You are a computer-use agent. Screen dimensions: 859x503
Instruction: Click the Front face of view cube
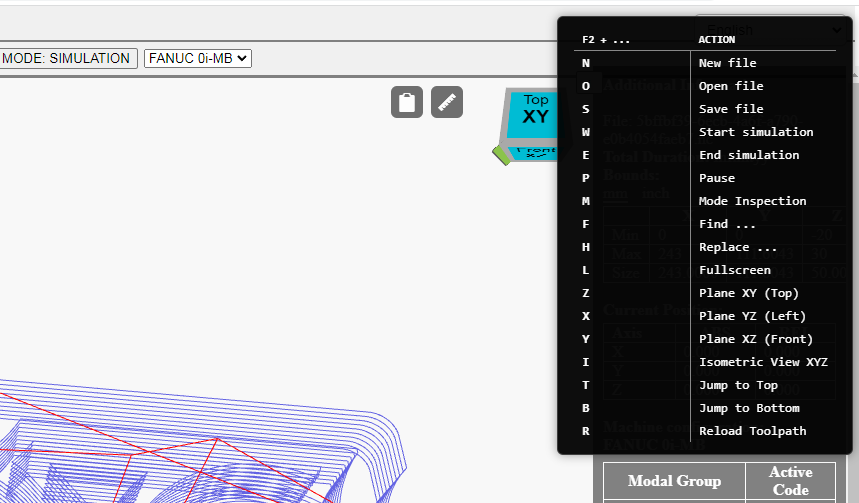click(534, 153)
